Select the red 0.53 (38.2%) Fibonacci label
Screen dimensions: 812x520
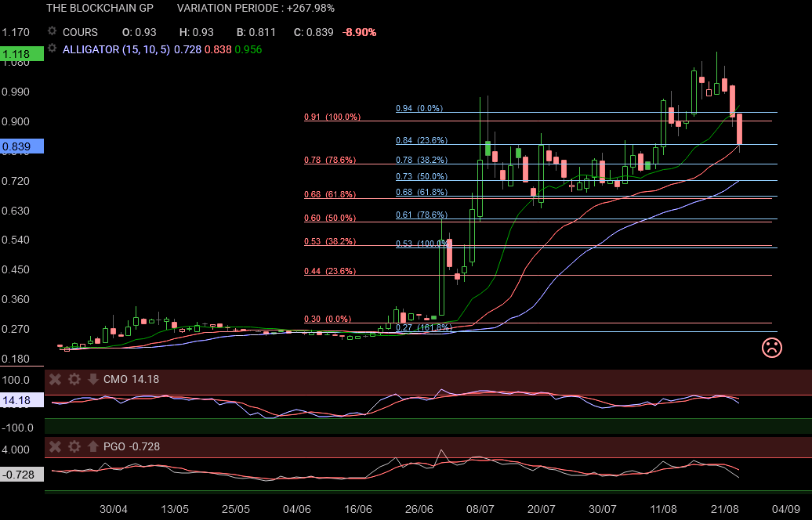click(330, 242)
